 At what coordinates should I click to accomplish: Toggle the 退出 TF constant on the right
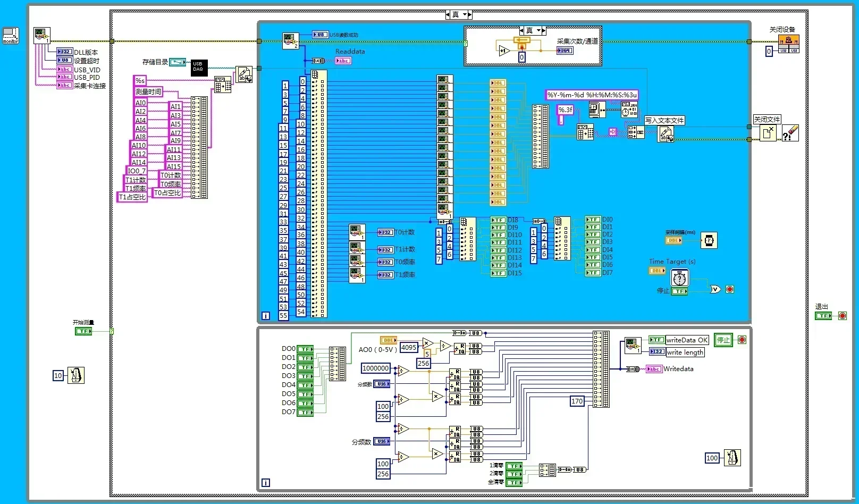[x=823, y=315]
